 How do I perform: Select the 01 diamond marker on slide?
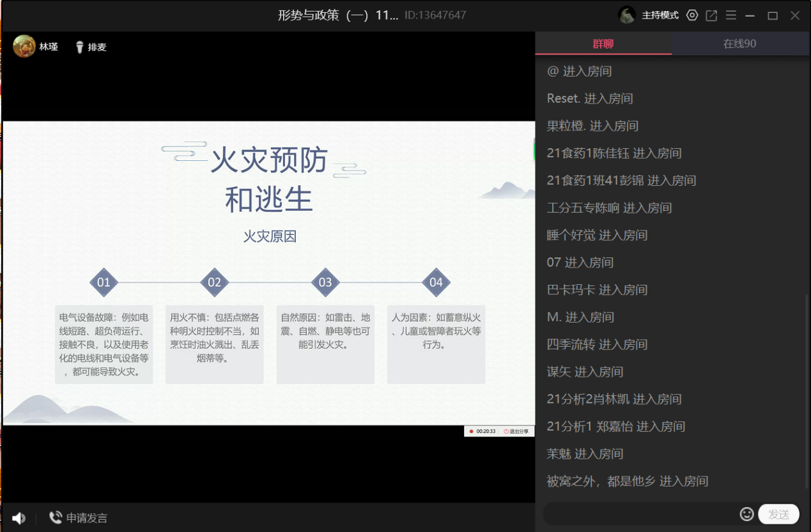[104, 282]
